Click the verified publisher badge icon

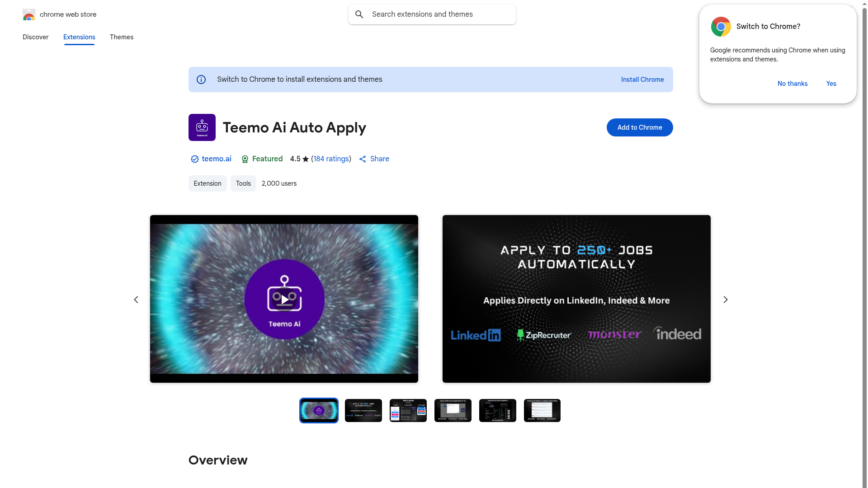194,159
